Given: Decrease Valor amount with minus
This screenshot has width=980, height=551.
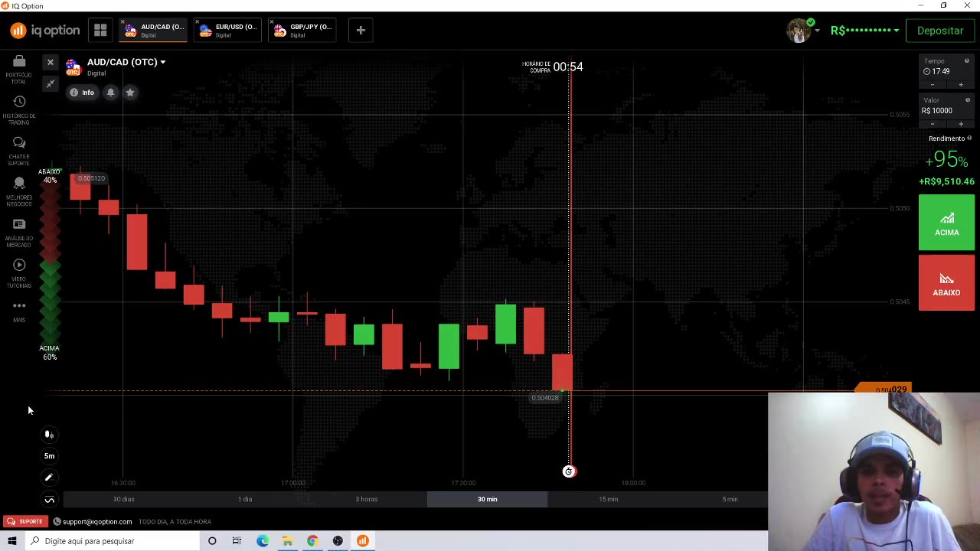Looking at the screenshot, I should 933,124.
